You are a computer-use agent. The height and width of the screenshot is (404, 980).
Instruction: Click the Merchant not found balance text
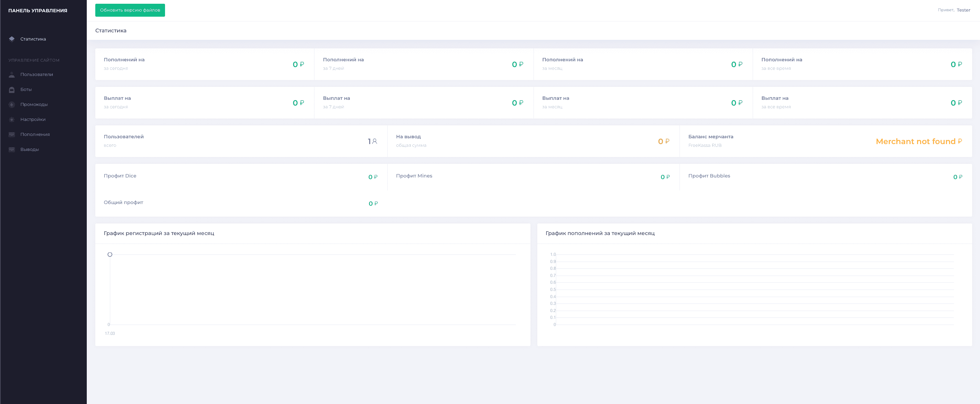tap(915, 142)
